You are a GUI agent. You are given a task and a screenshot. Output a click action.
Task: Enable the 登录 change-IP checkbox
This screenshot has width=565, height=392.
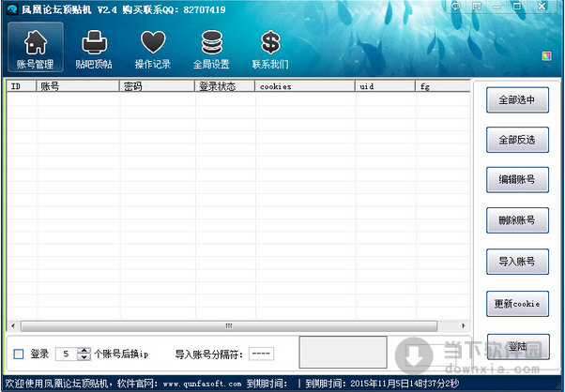19,354
